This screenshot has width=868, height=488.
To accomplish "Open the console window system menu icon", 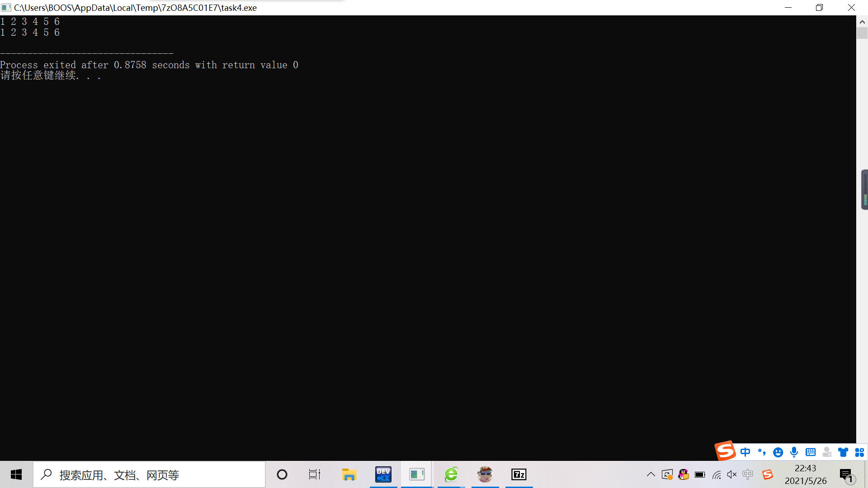I will (x=6, y=8).
